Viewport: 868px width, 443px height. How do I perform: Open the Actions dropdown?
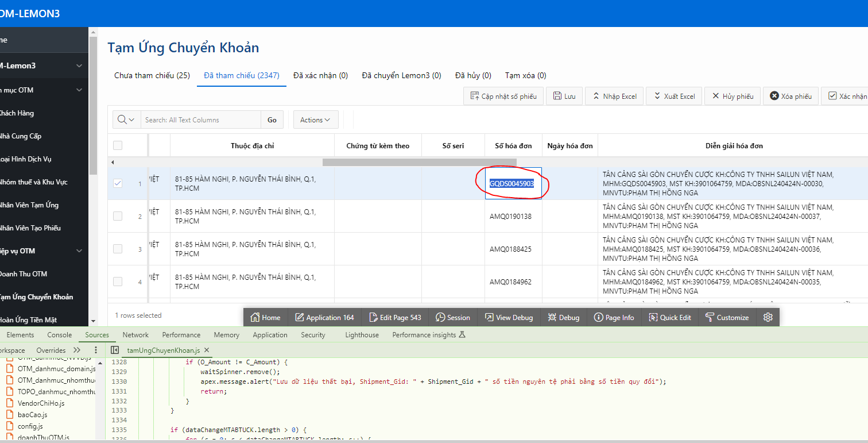[x=315, y=119]
